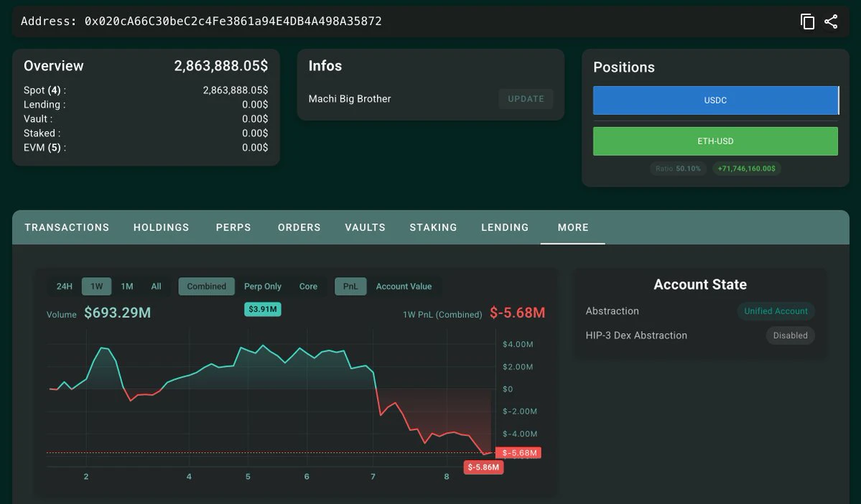Share the address via share icon
The height and width of the screenshot is (504, 861).
click(x=831, y=22)
